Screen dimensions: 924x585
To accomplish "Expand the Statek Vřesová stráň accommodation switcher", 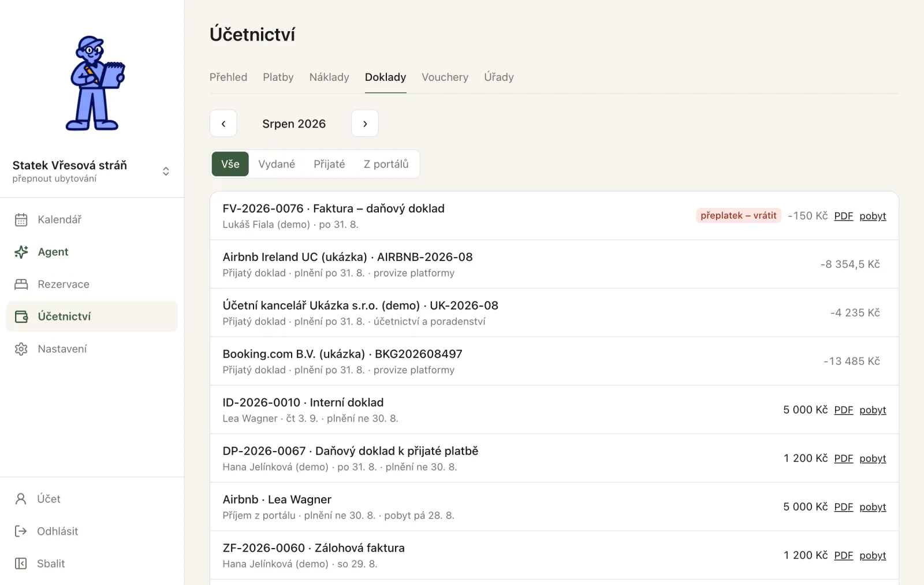I will point(92,171).
